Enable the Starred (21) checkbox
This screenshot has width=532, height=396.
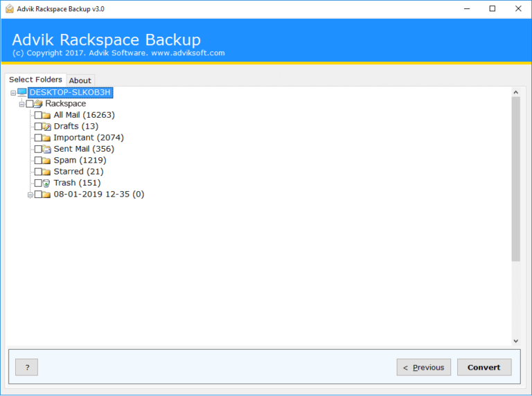tap(38, 172)
